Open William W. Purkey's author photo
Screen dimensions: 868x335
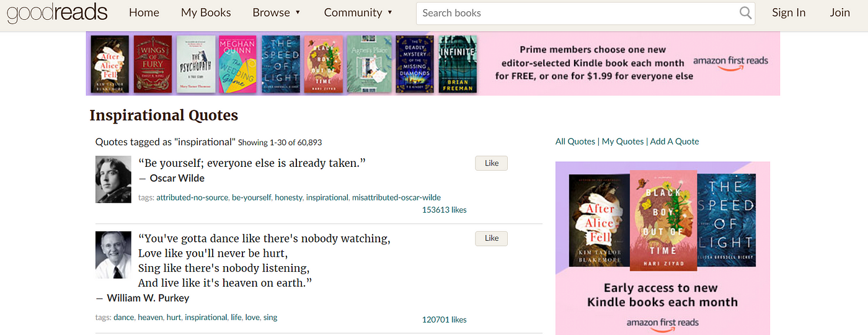[113, 255]
